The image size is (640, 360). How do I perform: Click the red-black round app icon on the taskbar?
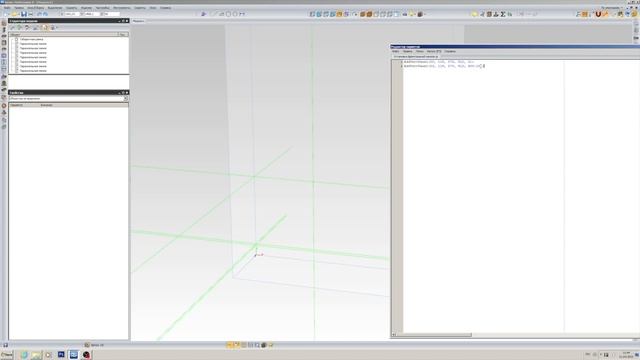pyautogui.click(x=86, y=354)
